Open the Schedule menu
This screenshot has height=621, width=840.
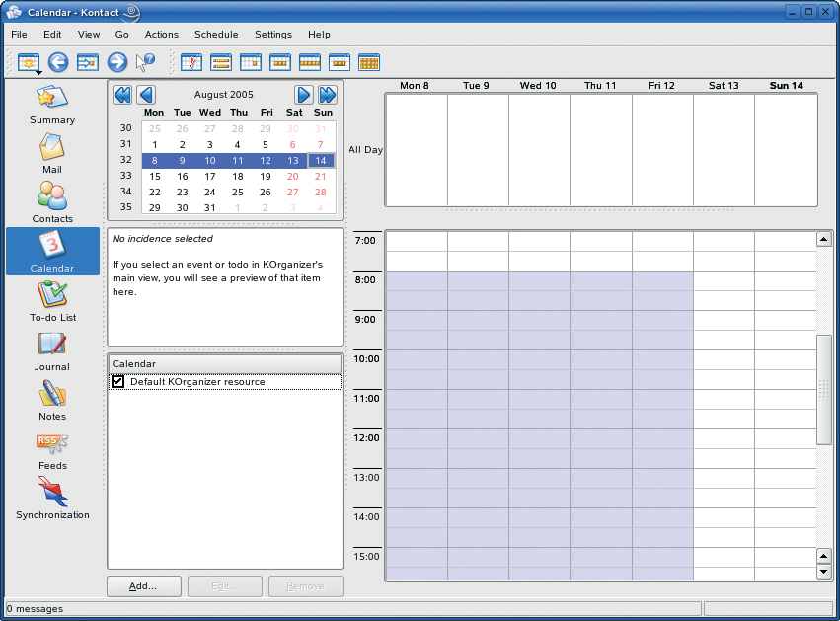tap(216, 35)
